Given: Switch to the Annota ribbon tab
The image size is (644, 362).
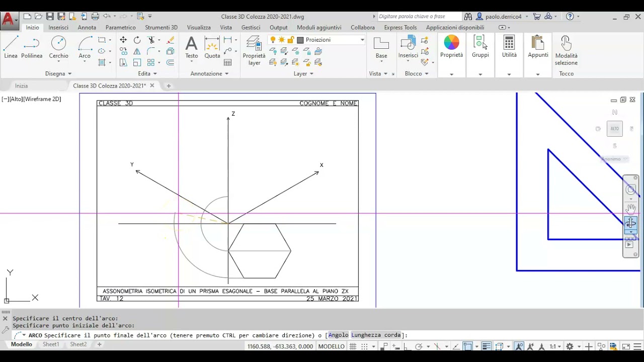Looking at the screenshot, I should (x=87, y=28).
